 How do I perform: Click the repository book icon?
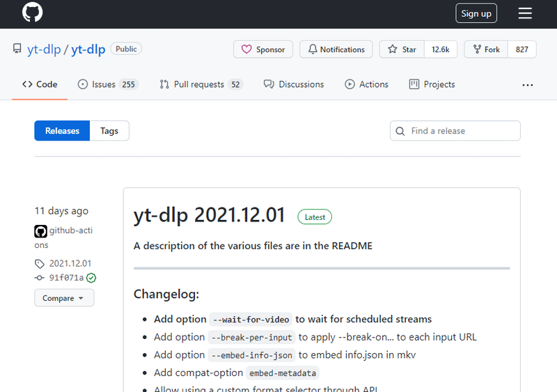[17, 49]
